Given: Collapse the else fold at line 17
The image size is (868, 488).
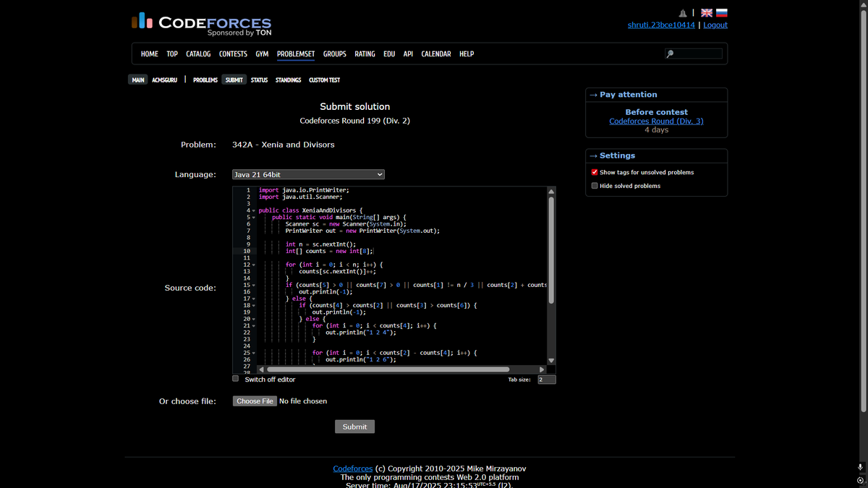Looking at the screenshot, I should (254, 299).
